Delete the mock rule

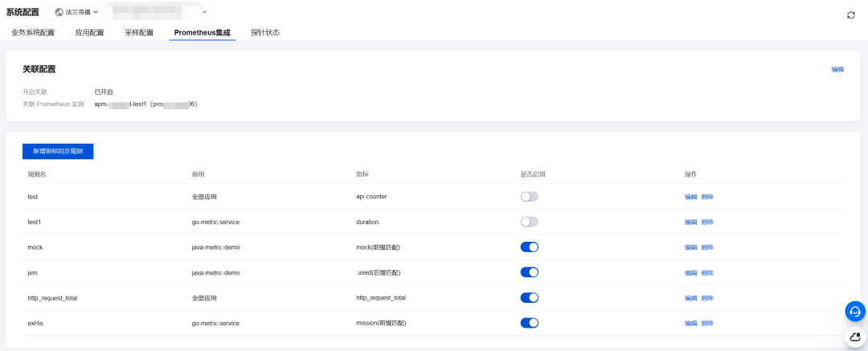pos(707,247)
